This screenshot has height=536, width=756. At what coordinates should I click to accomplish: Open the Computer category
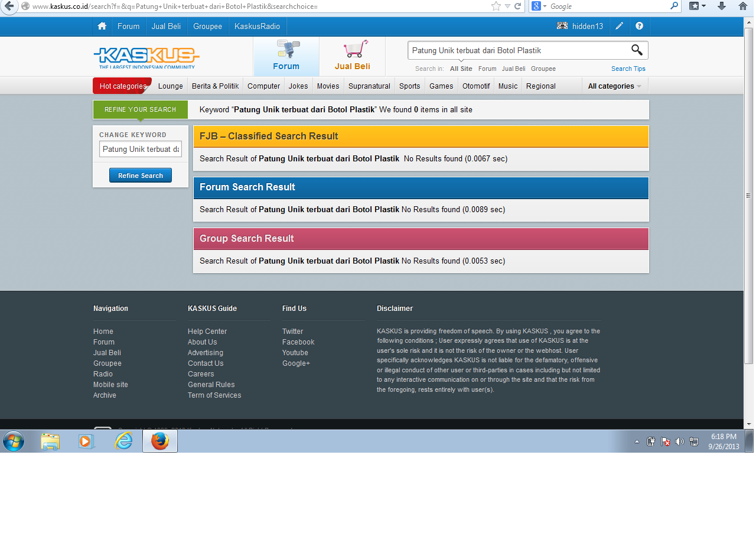(x=264, y=86)
